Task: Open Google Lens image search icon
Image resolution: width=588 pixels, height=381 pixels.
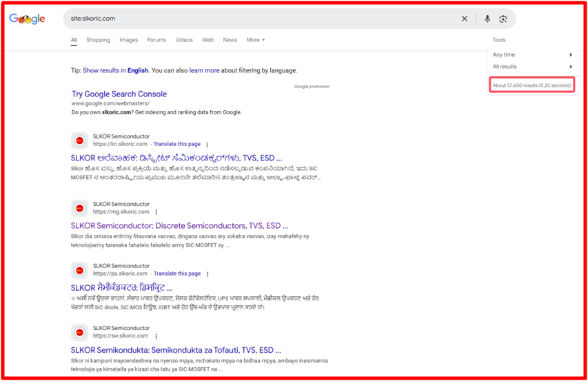Action: click(x=503, y=19)
